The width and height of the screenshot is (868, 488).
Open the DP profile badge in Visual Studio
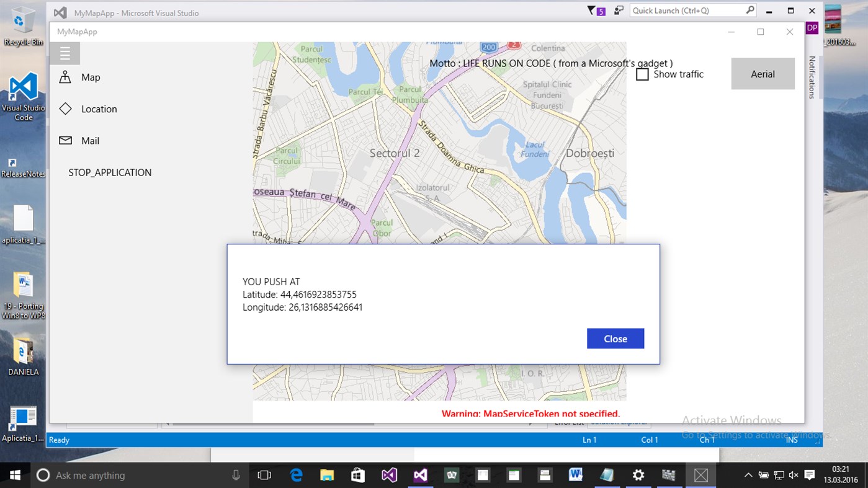click(812, 28)
